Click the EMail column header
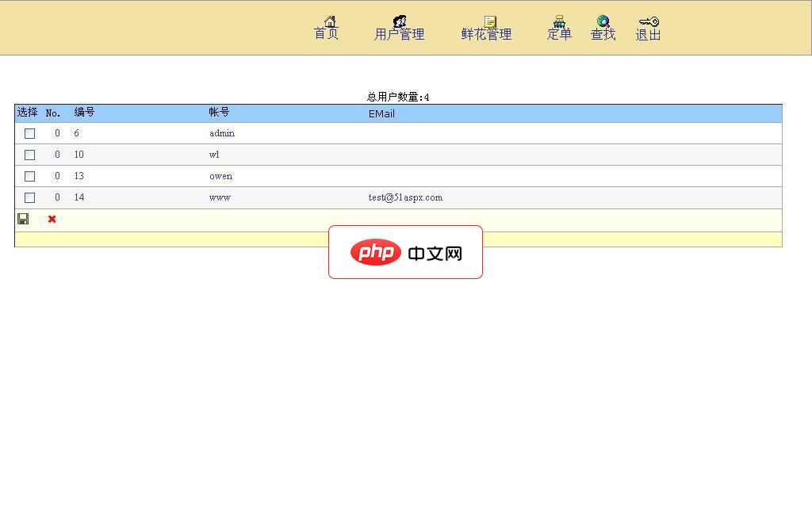This screenshot has height=505, width=812. [381, 113]
